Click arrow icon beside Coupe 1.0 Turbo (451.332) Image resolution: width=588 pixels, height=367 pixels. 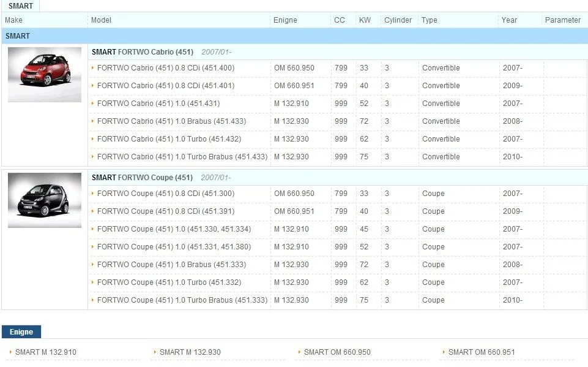click(x=92, y=282)
